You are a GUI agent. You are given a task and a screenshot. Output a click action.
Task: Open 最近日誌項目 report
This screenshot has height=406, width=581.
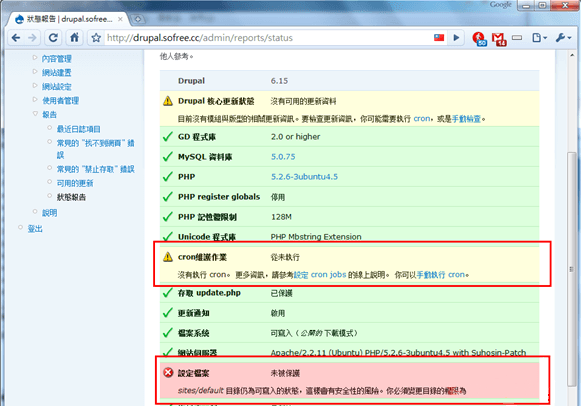pos(79,129)
